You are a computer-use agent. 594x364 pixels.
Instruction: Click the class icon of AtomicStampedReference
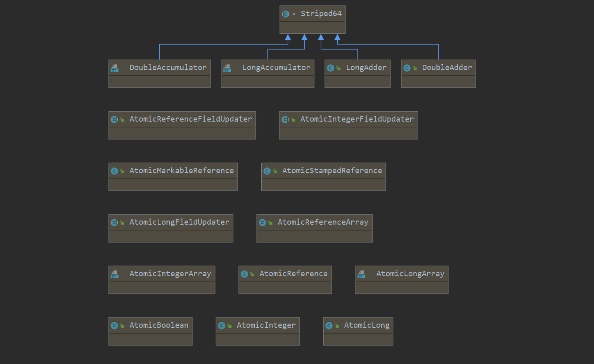267,171
